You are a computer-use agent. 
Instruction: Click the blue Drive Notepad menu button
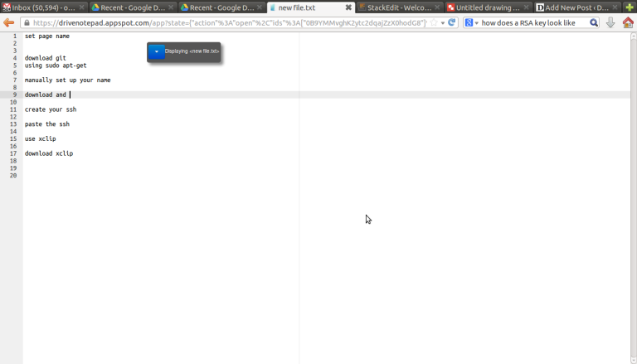click(x=156, y=51)
